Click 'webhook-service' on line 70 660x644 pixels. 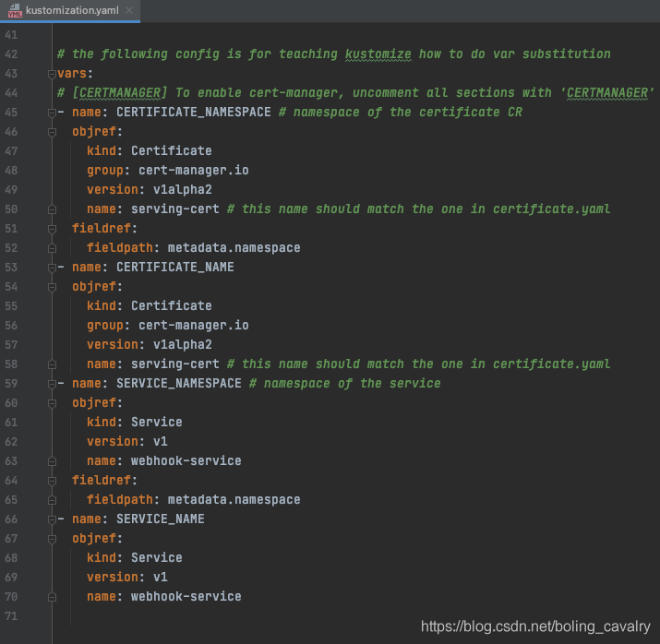[x=186, y=596]
